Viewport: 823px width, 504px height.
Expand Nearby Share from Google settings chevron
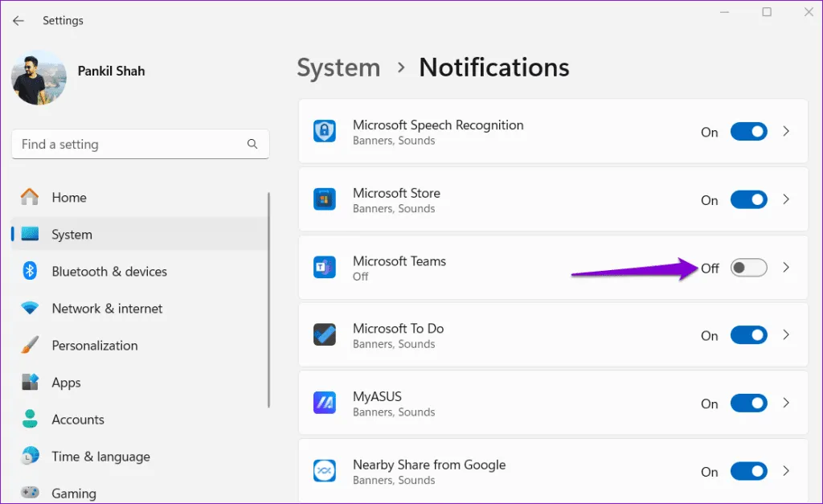pos(786,471)
